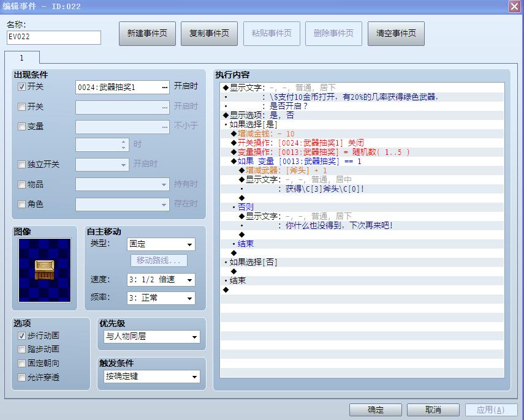
Task: Cancel with the 取消 button
Action: pyautogui.click(x=433, y=410)
